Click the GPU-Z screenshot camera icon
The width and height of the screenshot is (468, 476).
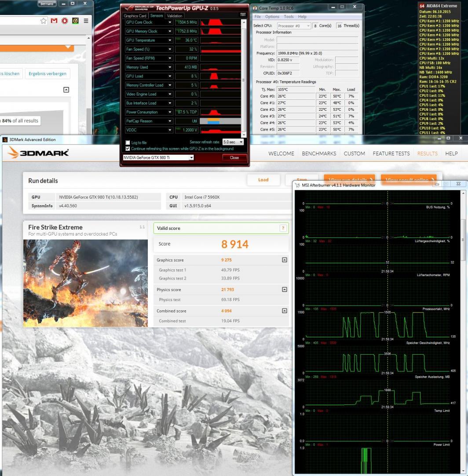[243, 15]
